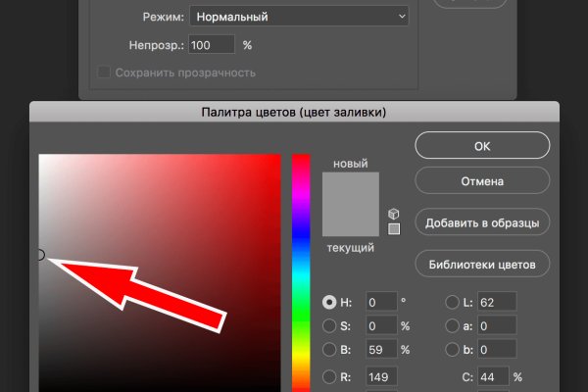Select the S saturation radio button
The width and height of the screenshot is (588, 392).
[329, 325]
